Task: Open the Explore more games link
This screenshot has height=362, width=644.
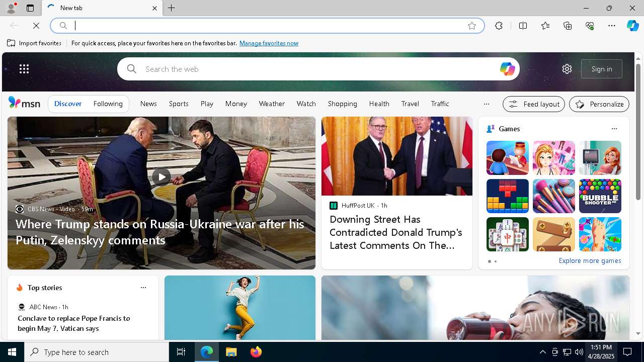Action: pyautogui.click(x=590, y=260)
